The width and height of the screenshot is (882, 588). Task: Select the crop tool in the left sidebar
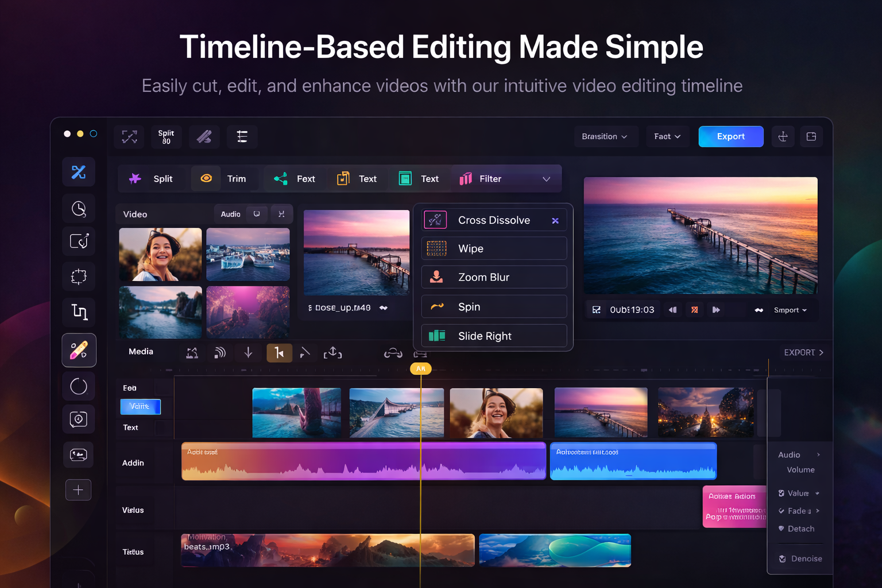coord(79,276)
